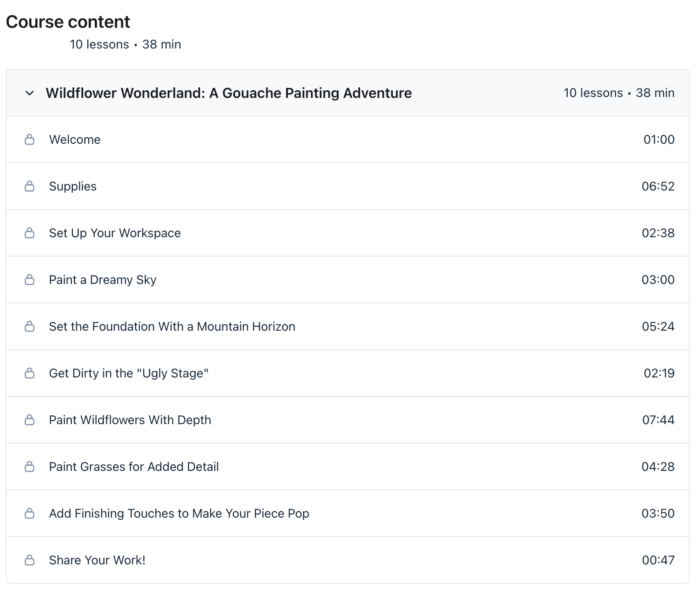Click the Wildflower Wonderland section title
Image resolution: width=700 pixels, height=597 pixels.
pos(228,93)
